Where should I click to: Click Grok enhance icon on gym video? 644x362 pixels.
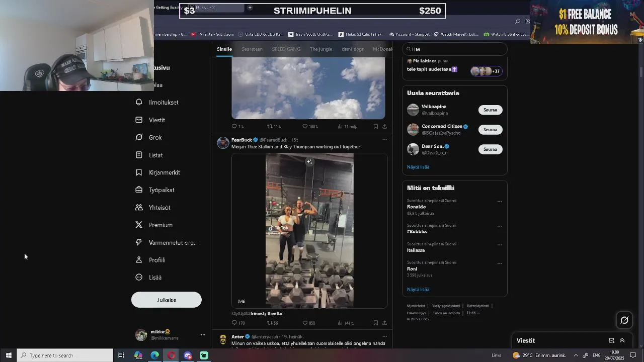click(309, 162)
